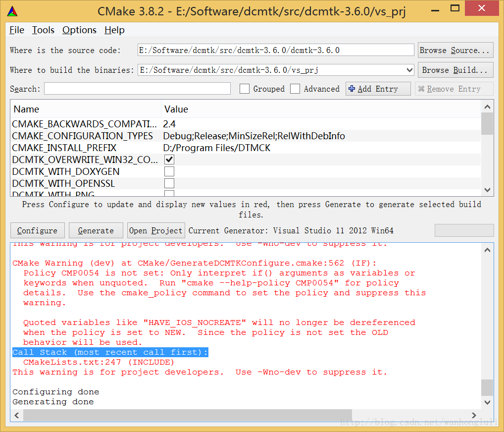The image size is (504, 432).
Task: Click the Value column header
Action: click(321, 109)
